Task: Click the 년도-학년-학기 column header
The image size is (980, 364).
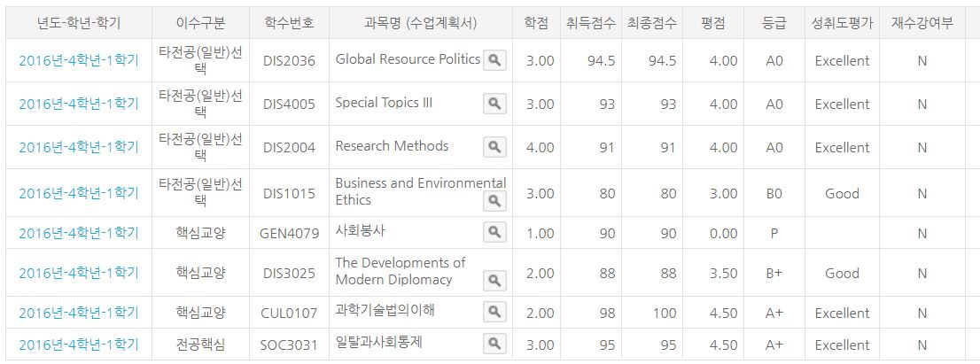Action: (x=79, y=24)
